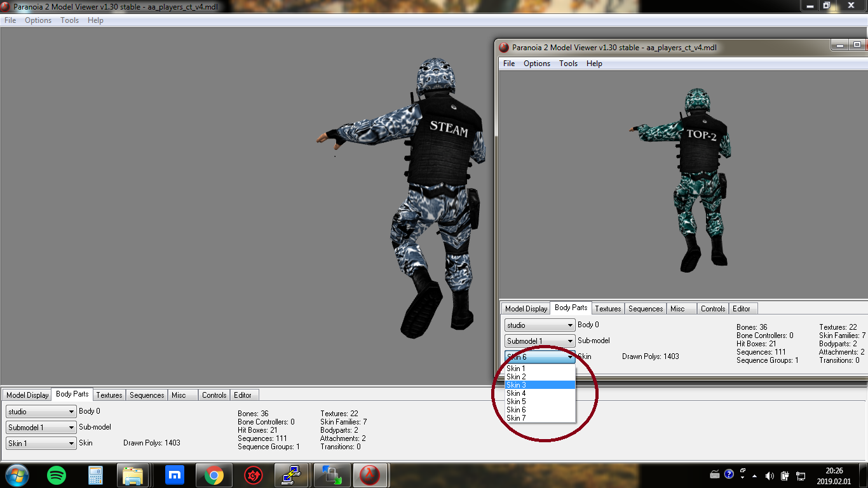Image resolution: width=868 pixels, height=488 pixels.
Task: Expand Skin 1 dropdown in background window
Action: point(41,444)
